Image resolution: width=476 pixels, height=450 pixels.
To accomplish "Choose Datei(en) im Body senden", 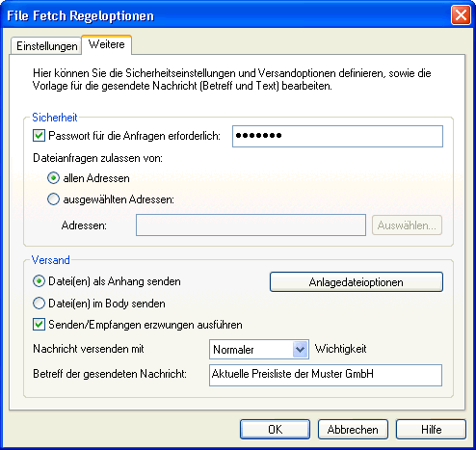I will [39, 304].
